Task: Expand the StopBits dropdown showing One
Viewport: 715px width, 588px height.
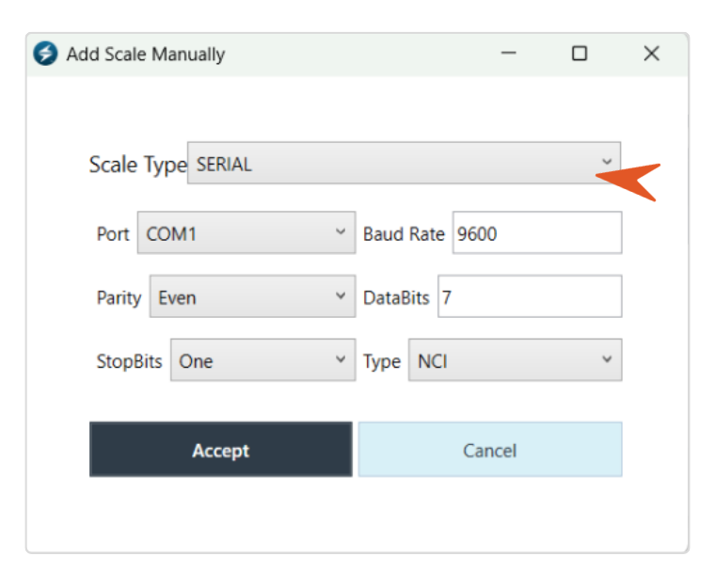Action: point(263,360)
